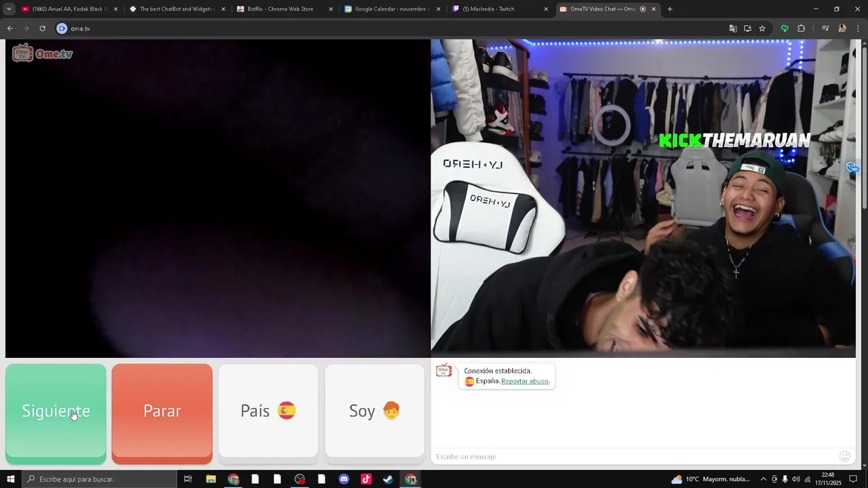This screenshot has width=868, height=488.
Task: Open File Explorer from taskbar
Action: click(211, 479)
